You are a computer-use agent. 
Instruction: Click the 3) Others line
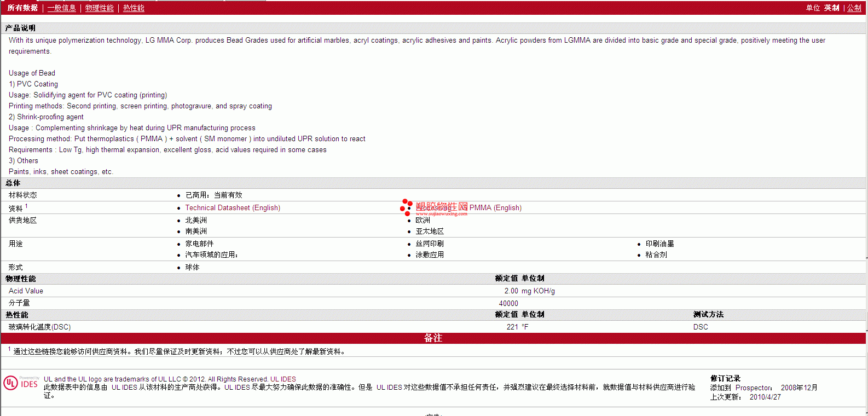24,160
